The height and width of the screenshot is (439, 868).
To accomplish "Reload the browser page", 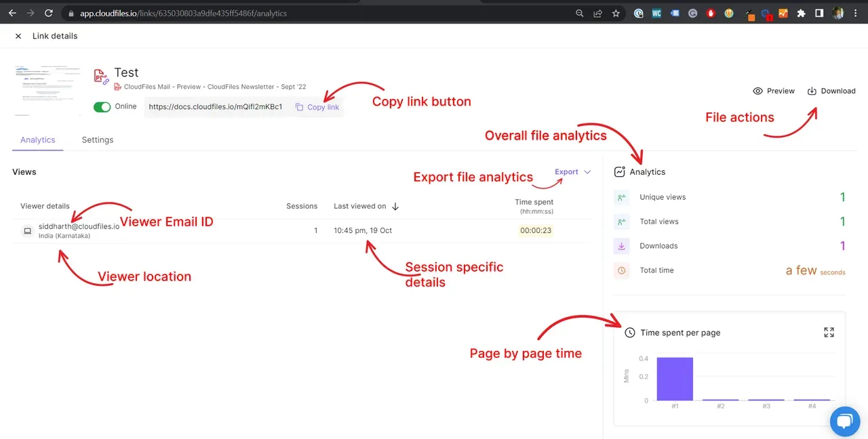I will [x=48, y=13].
